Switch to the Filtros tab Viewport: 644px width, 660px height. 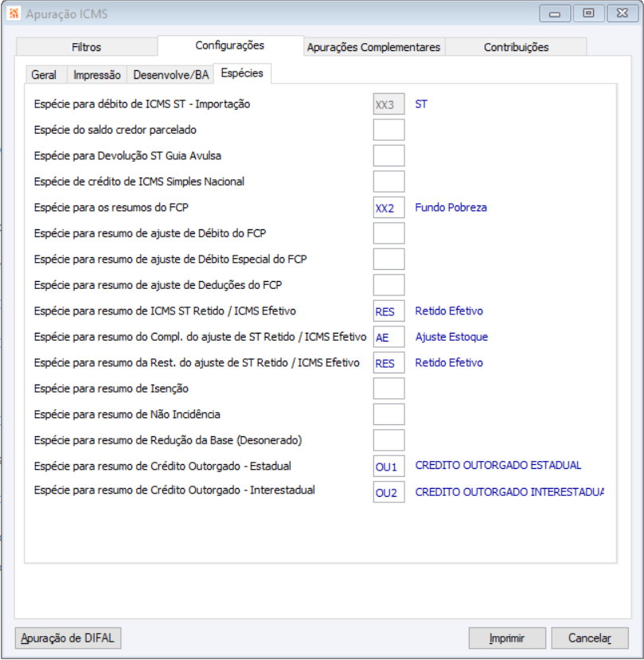[86, 47]
